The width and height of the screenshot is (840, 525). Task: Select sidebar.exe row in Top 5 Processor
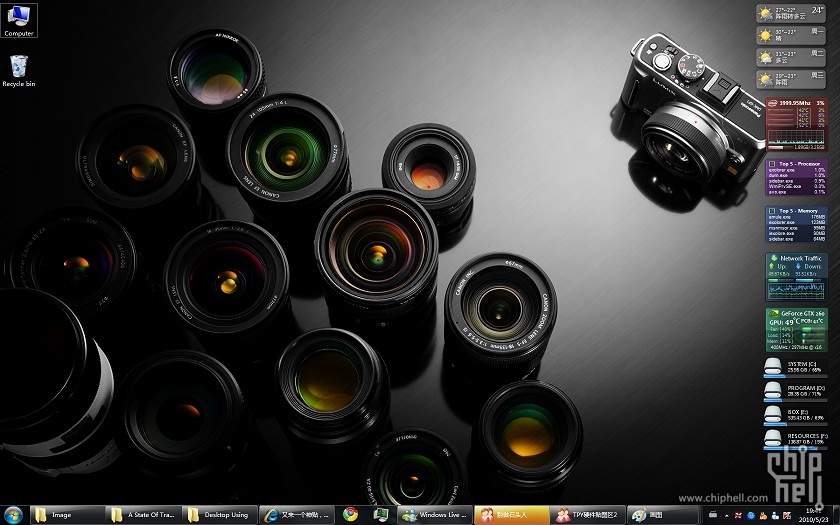tap(797, 181)
